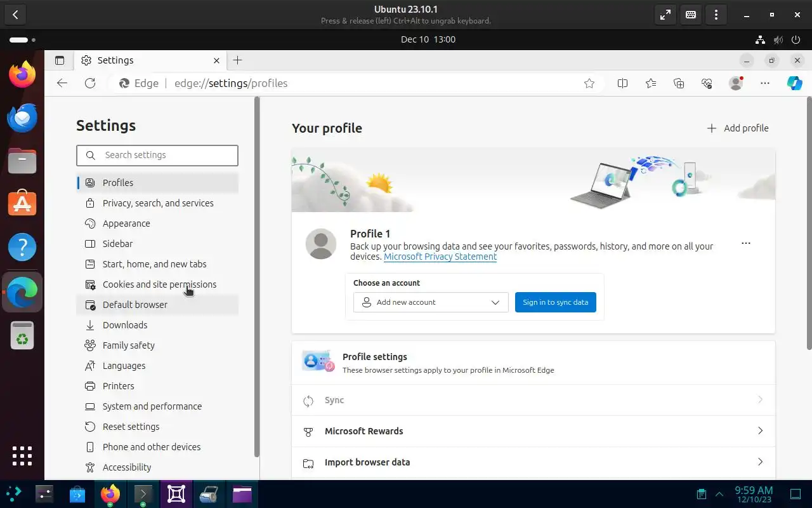Image resolution: width=812 pixels, height=508 pixels.
Task: Open Collections icon in toolbar
Action: coord(679,83)
